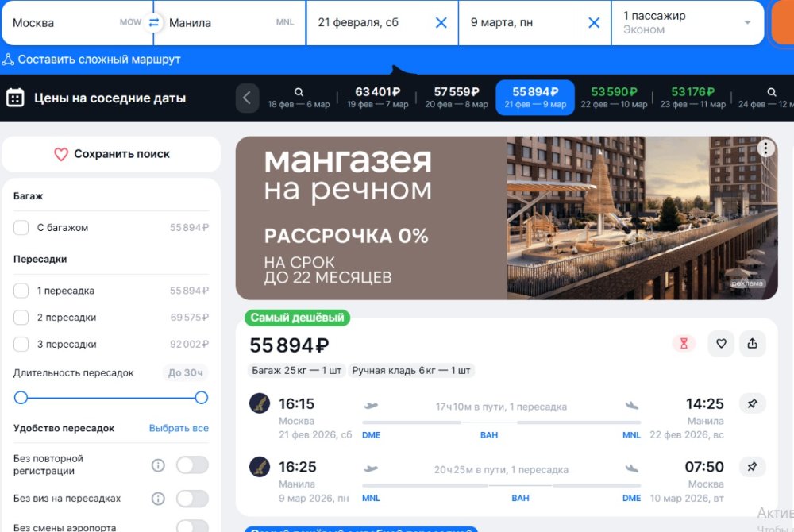Screen dimensions: 794x532
Task: Click the Самый дешёвый badge
Action: coord(297,318)
